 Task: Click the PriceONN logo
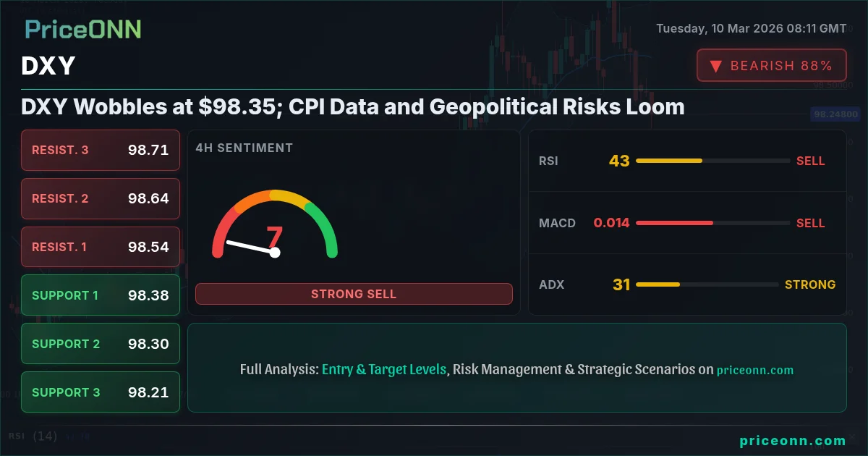point(83,29)
